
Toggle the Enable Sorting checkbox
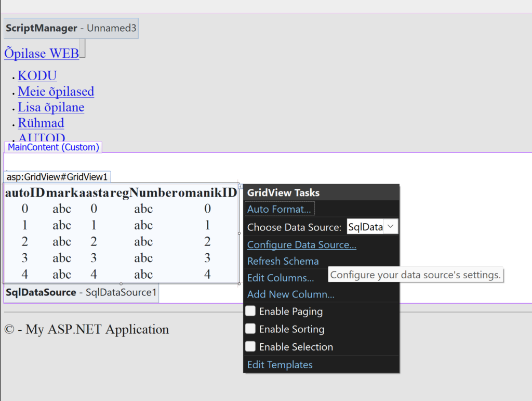pos(250,329)
